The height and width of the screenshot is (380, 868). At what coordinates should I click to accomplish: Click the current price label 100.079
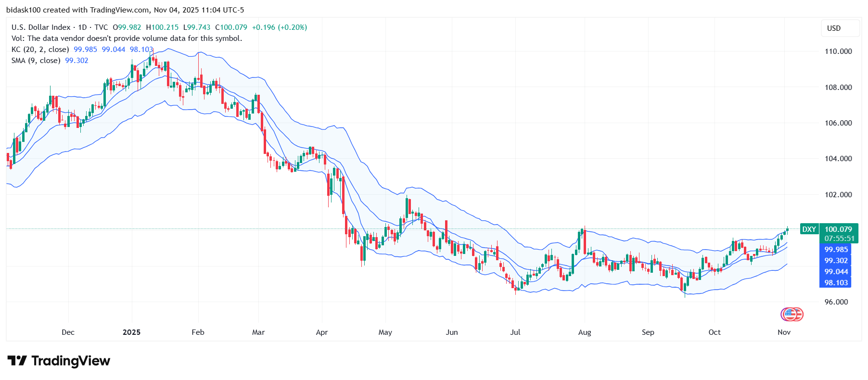(838, 229)
